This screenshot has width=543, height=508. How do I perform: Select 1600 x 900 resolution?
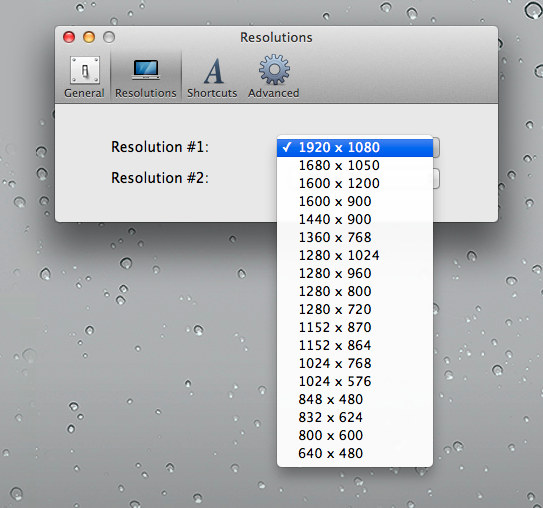[x=355, y=202]
